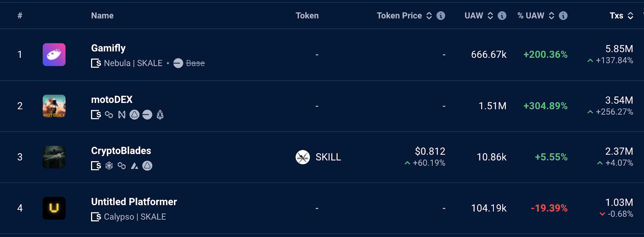Open the Untitled Platformer game page

[x=134, y=202]
